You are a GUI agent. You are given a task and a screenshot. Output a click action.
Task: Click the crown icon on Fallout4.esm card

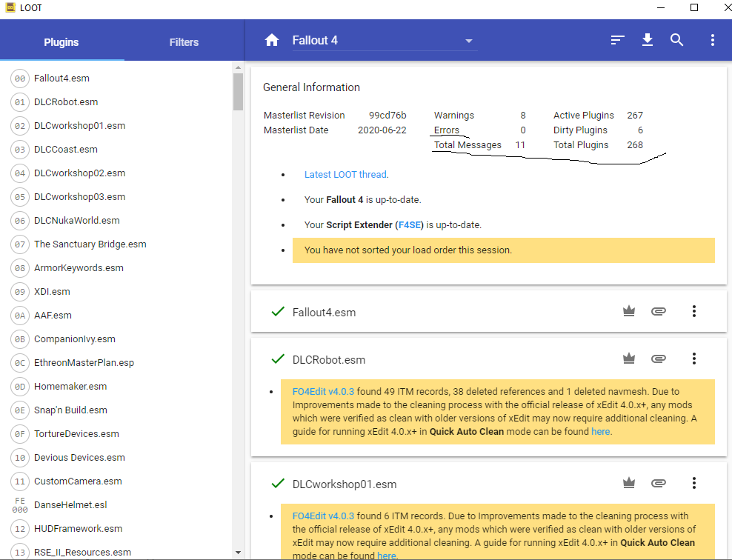coord(629,312)
